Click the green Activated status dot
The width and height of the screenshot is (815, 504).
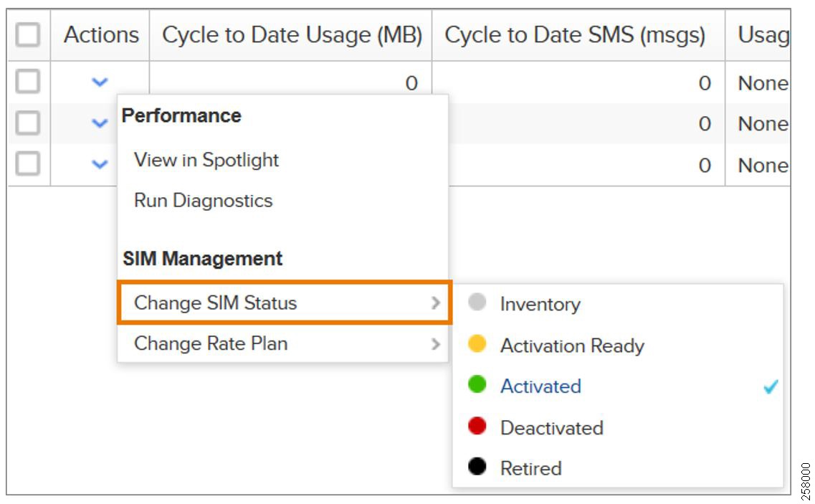(477, 384)
